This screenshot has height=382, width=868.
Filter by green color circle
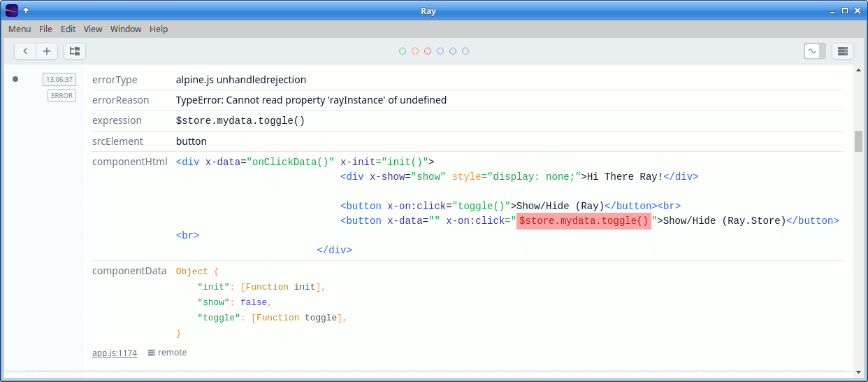[403, 51]
